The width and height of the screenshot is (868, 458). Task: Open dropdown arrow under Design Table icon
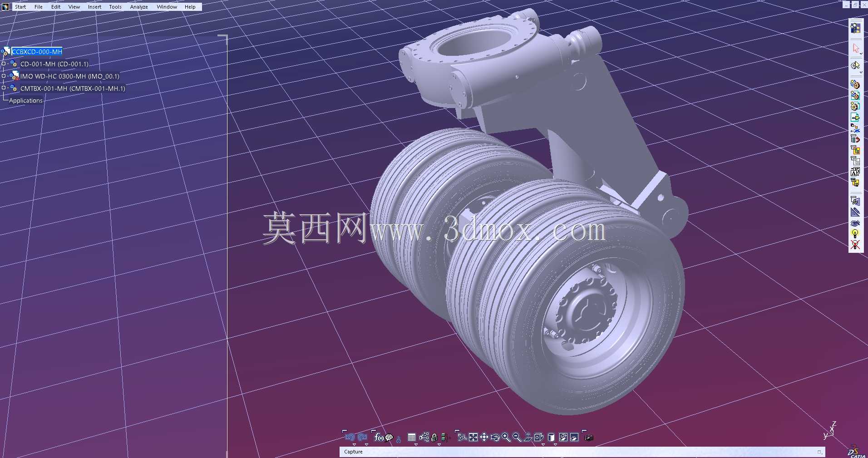click(416, 444)
